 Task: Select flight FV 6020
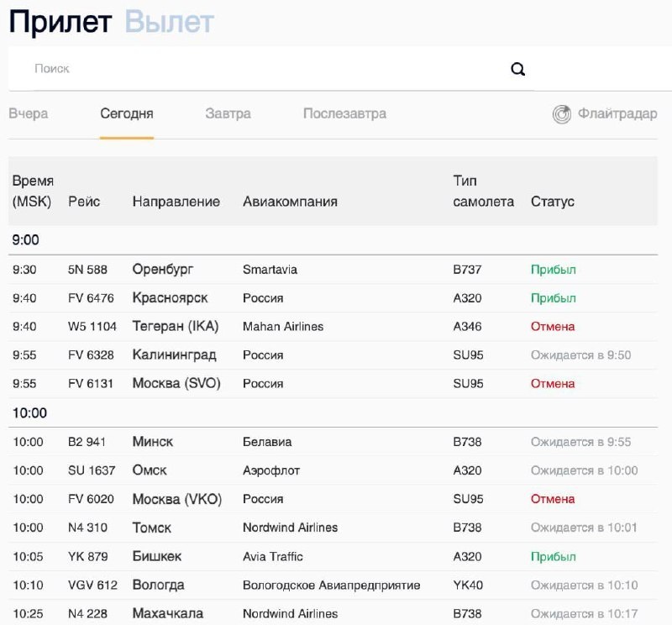91,499
